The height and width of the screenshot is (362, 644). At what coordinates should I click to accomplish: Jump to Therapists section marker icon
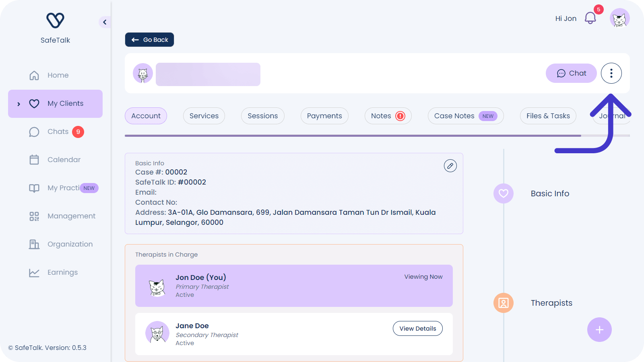click(x=503, y=303)
